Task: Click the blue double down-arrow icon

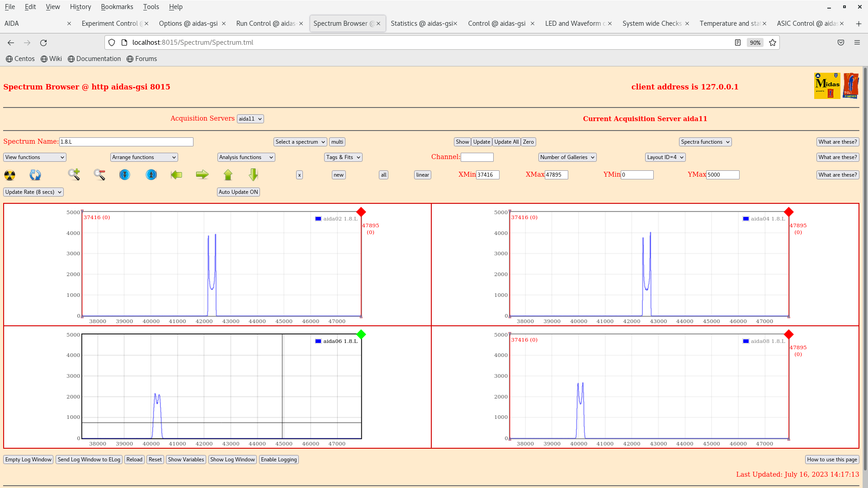Action: click(x=125, y=175)
